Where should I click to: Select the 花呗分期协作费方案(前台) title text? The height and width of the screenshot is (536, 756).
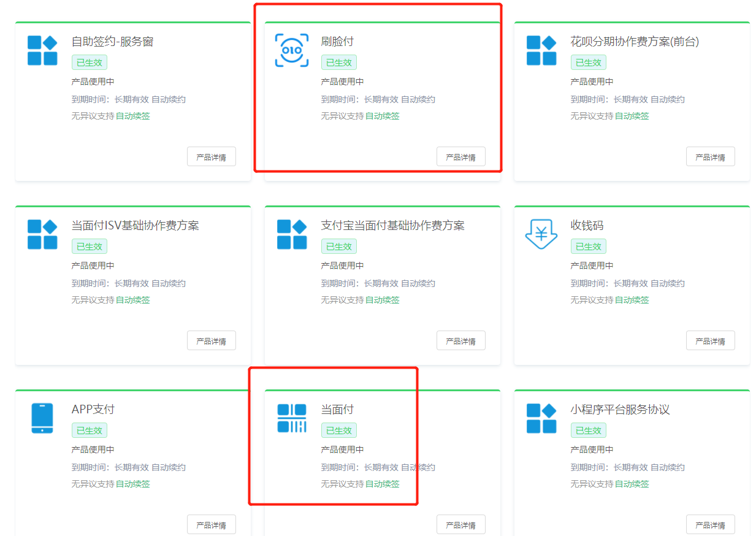(x=635, y=42)
